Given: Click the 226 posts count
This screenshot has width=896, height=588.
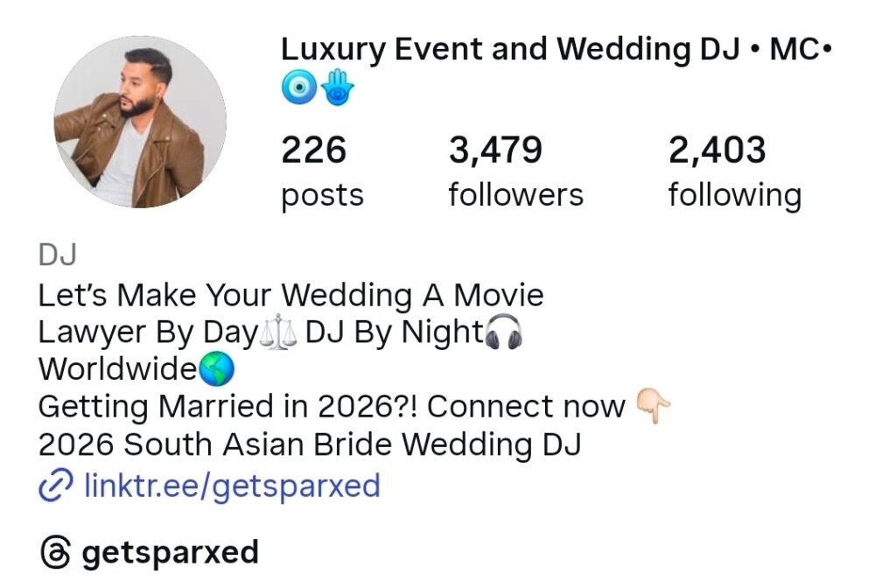Looking at the screenshot, I should (322, 171).
